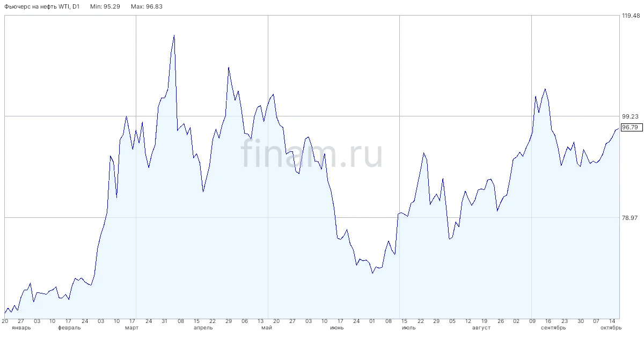This screenshot has height=338, width=644.
Task: Click the date tick labeled 12
Action: [469, 321]
